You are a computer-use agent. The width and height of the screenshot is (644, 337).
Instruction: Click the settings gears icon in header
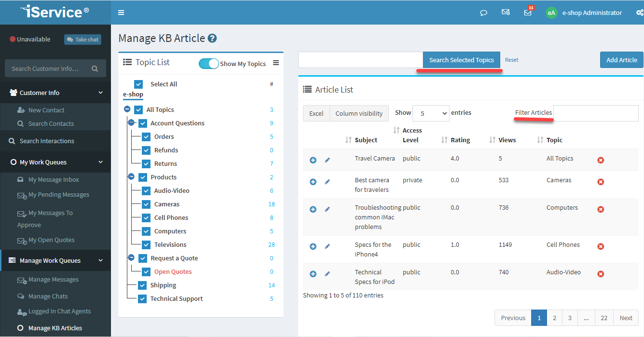640,13
